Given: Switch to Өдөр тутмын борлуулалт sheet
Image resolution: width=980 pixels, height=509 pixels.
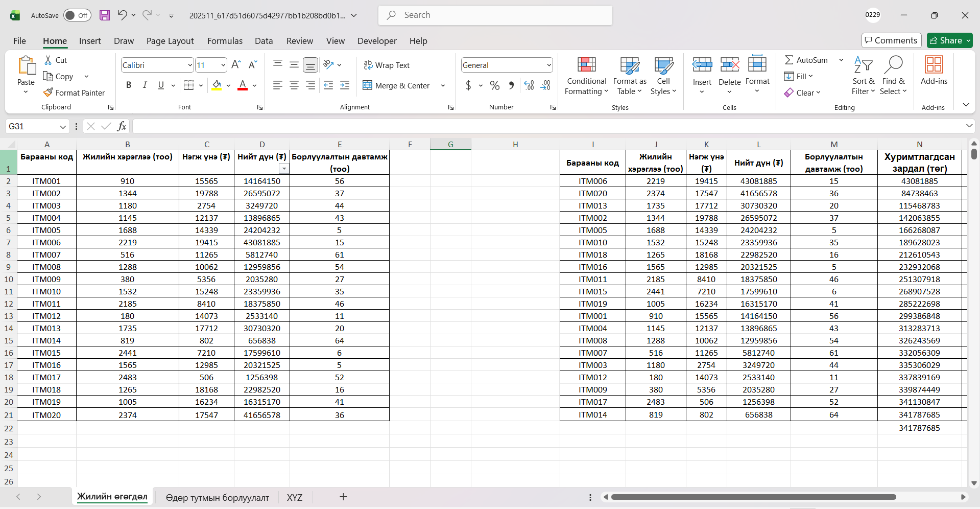Looking at the screenshot, I should tap(217, 497).
